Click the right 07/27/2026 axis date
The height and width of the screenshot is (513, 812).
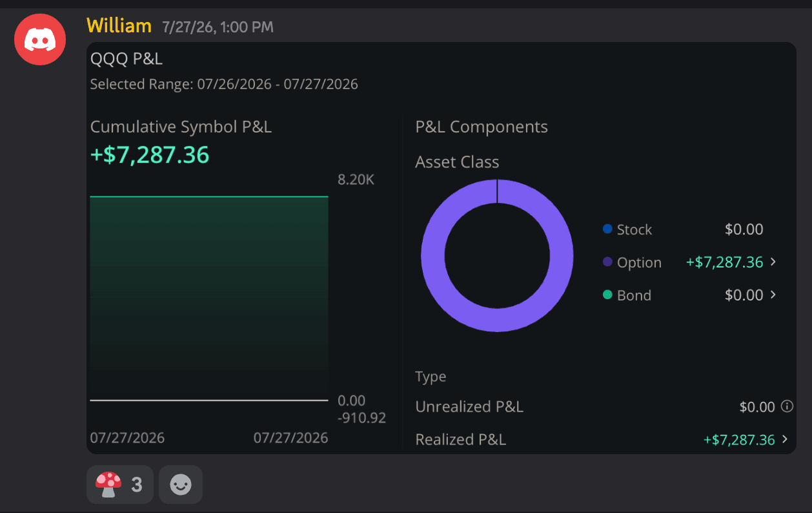click(291, 438)
